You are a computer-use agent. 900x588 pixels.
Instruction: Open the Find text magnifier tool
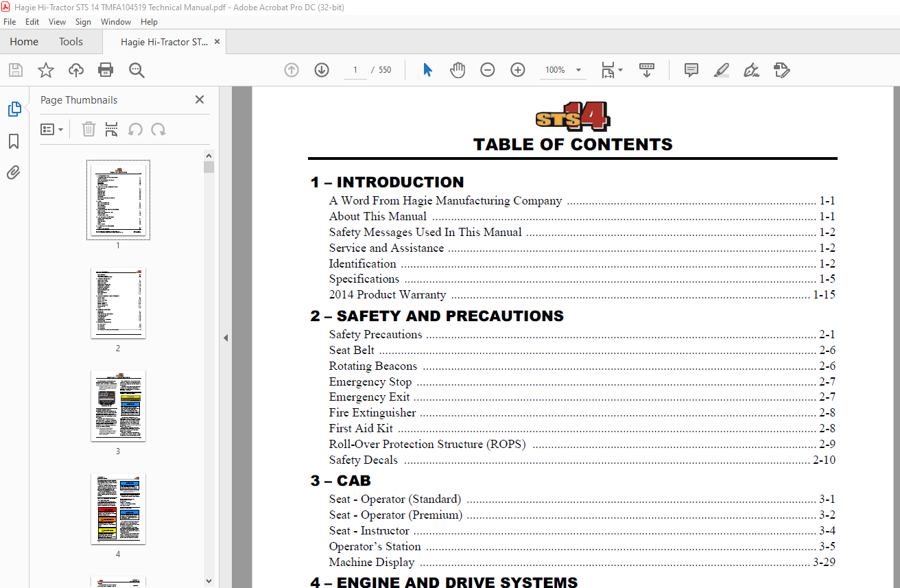pos(137,70)
